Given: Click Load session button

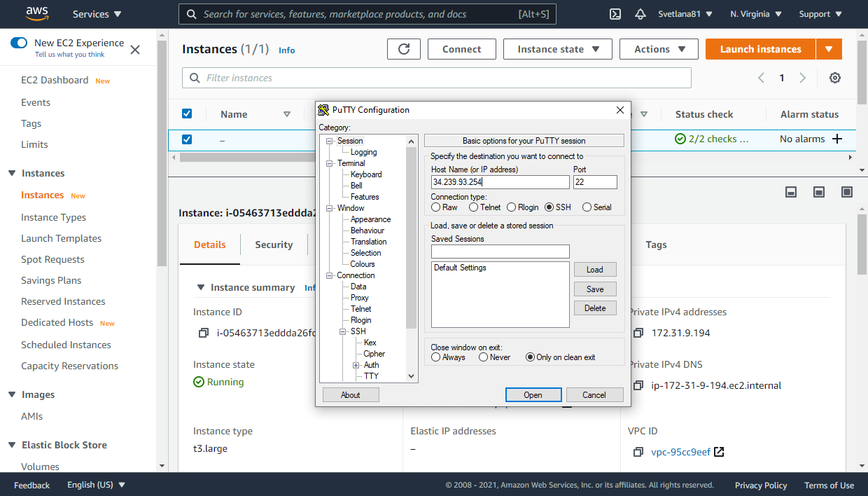Looking at the screenshot, I should point(595,270).
